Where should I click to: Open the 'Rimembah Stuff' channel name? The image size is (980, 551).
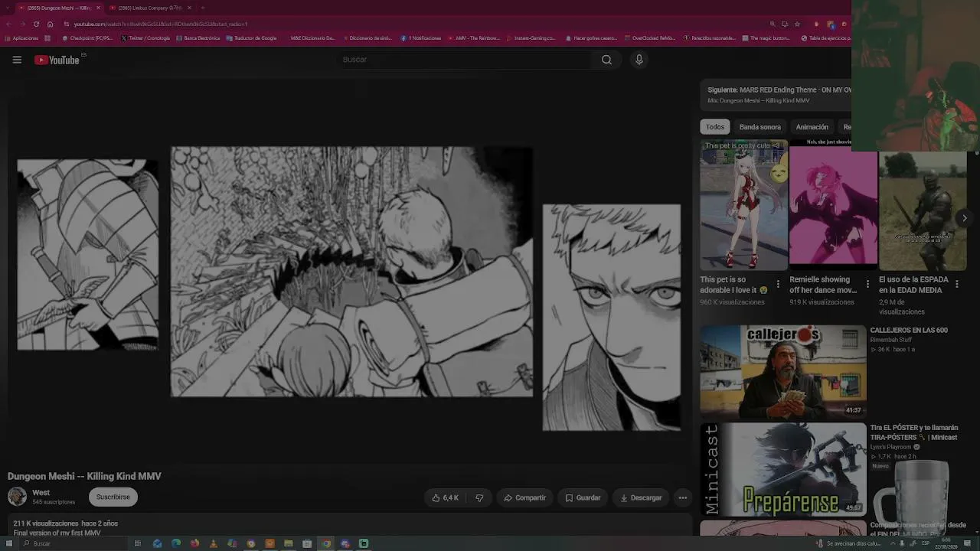click(x=890, y=340)
